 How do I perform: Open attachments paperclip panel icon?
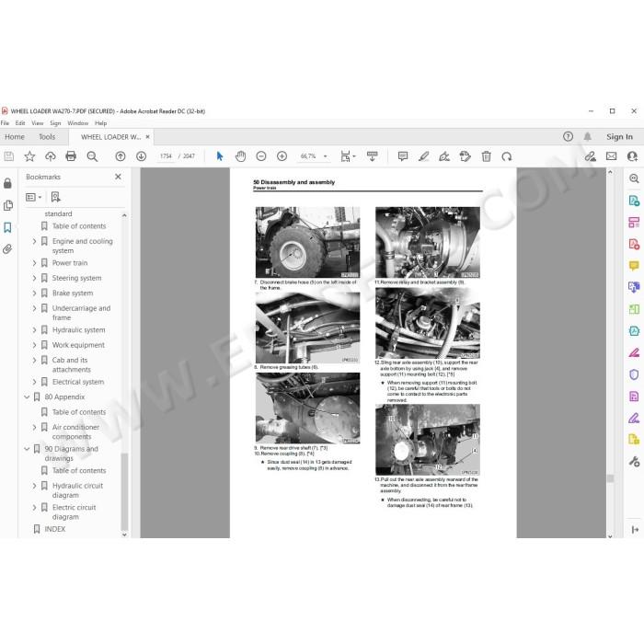pyautogui.click(x=7, y=249)
